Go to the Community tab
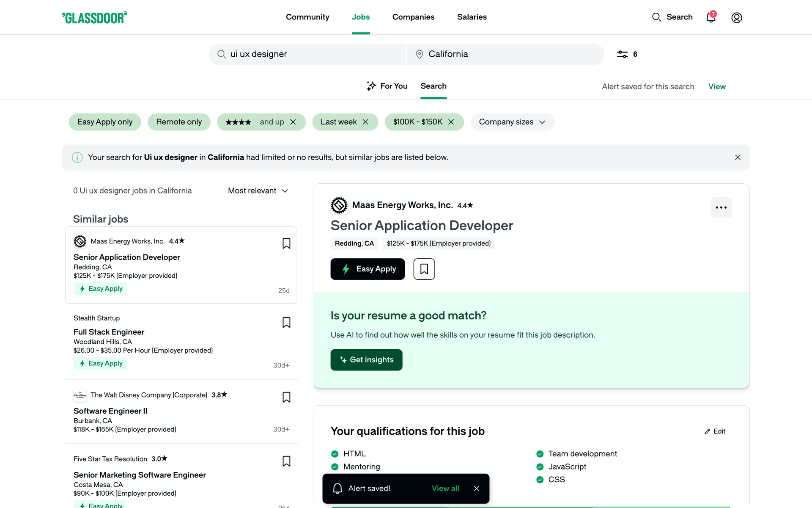This screenshot has width=812, height=508. coord(307,17)
